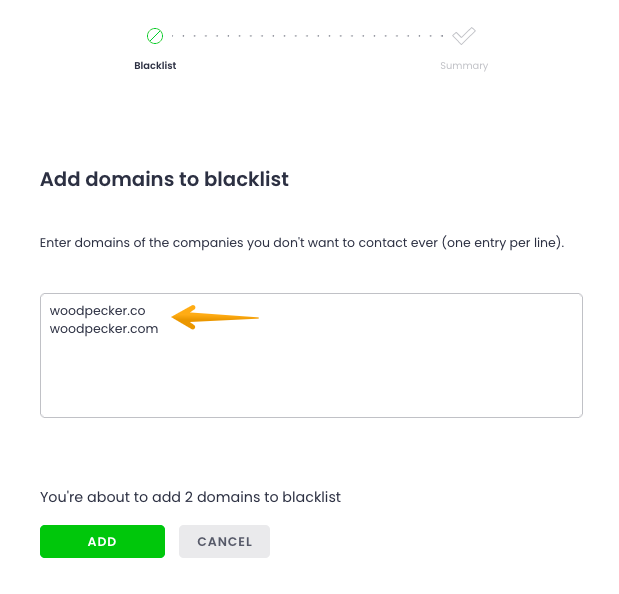Click the Summary checkmark step icon
The width and height of the screenshot is (619, 594).
click(463, 36)
